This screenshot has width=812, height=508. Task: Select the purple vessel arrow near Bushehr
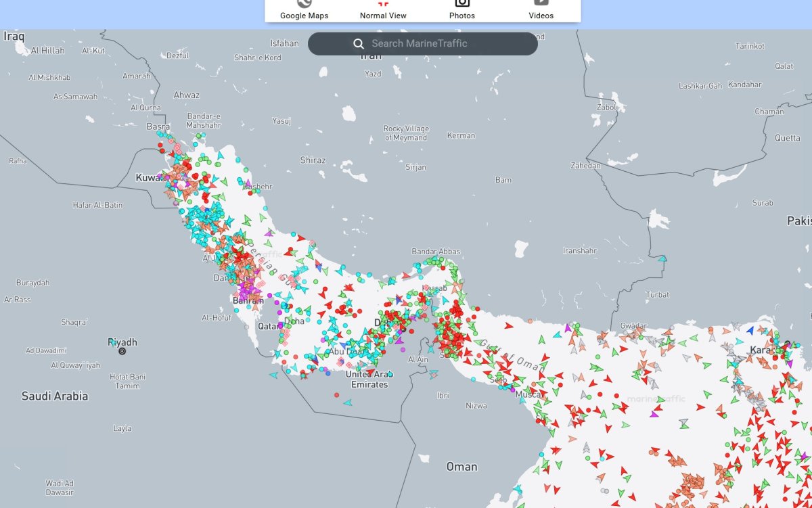pos(248,183)
